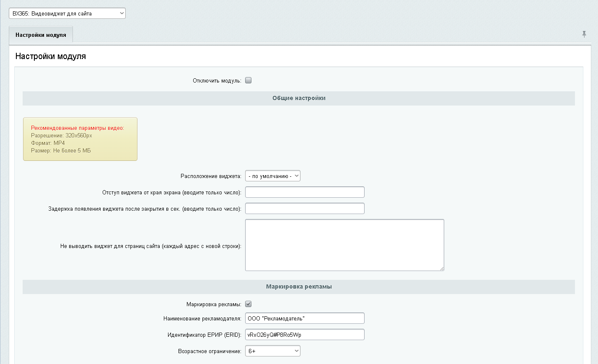Screen dimensions: 598x364
Task: Click inside the excluded site pages textarea
Action: tap(344, 245)
